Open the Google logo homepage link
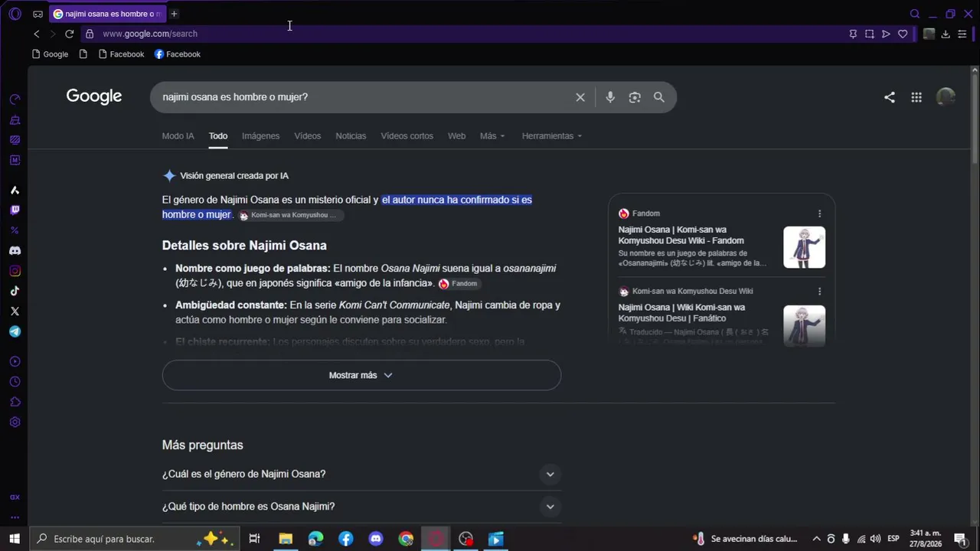This screenshot has width=980, height=551. point(94,96)
